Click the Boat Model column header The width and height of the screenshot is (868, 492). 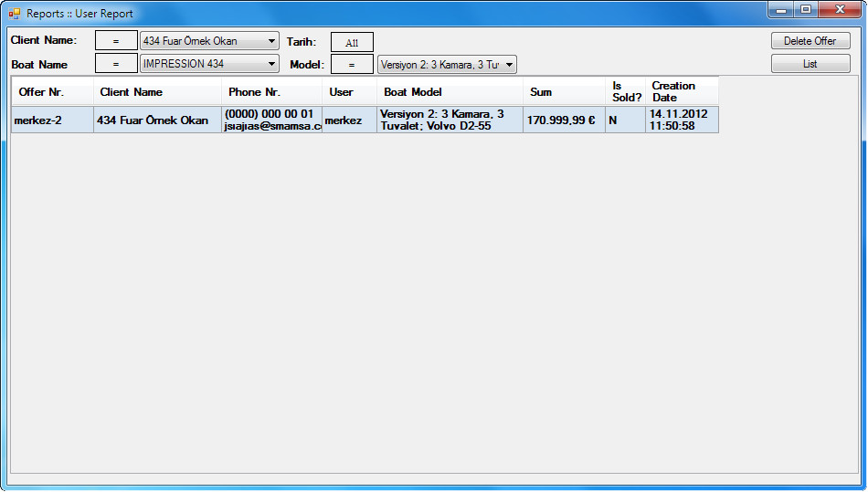(450, 92)
